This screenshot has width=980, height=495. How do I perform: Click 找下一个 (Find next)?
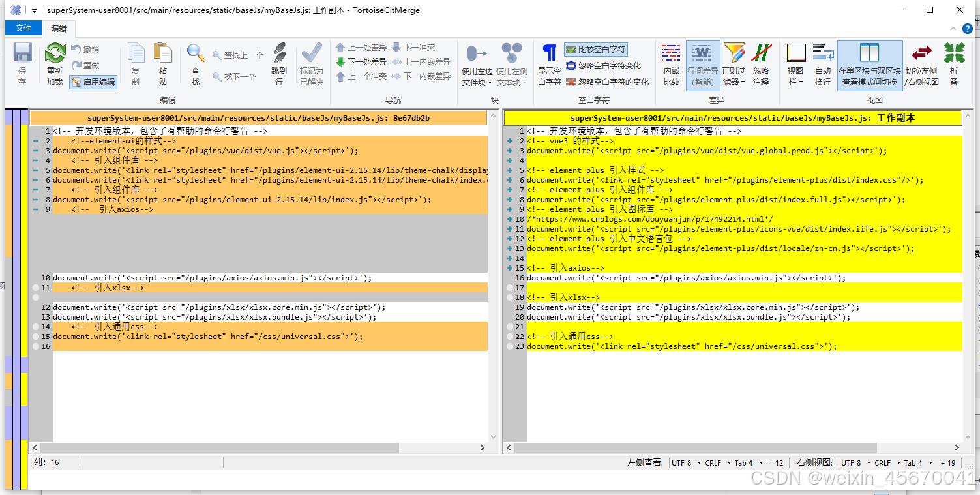tap(234, 76)
